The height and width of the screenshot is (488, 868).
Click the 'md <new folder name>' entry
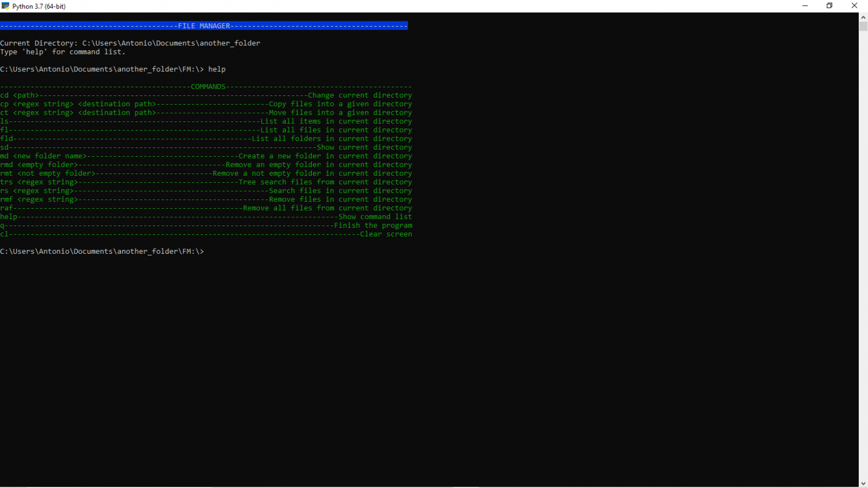point(43,156)
